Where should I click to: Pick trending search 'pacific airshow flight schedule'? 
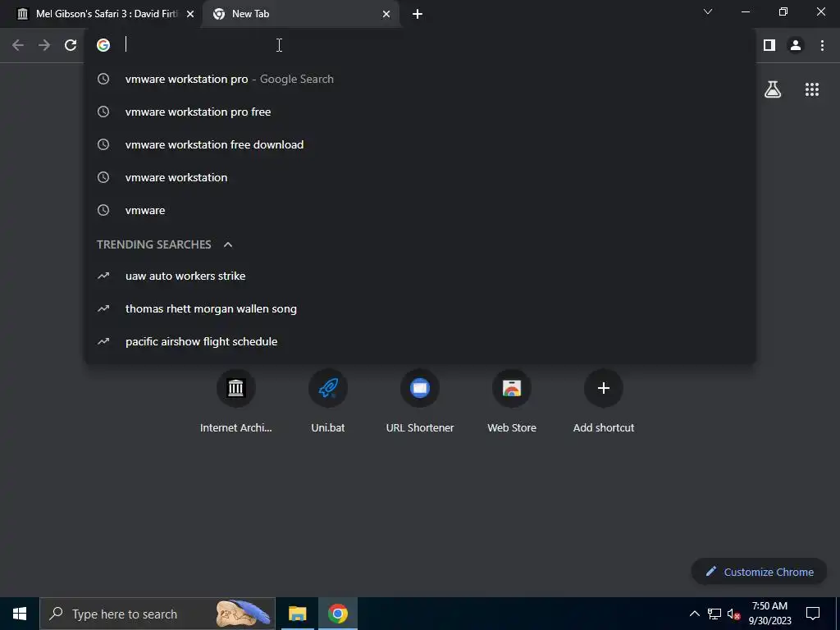(420, 341)
